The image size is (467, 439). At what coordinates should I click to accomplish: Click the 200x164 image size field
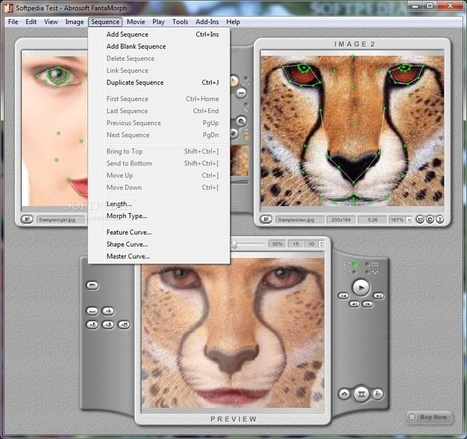pos(341,220)
